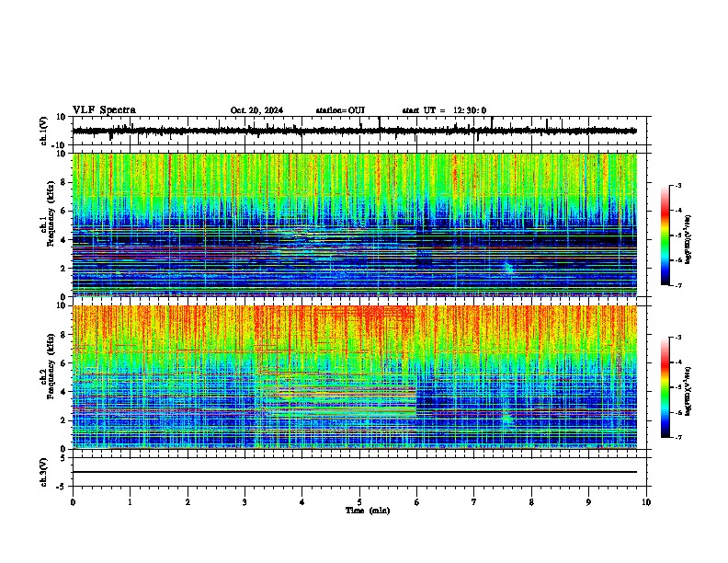This screenshot has width=728, height=563.
Task: Click the final time axis tick label "10"
Action: [646, 502]
